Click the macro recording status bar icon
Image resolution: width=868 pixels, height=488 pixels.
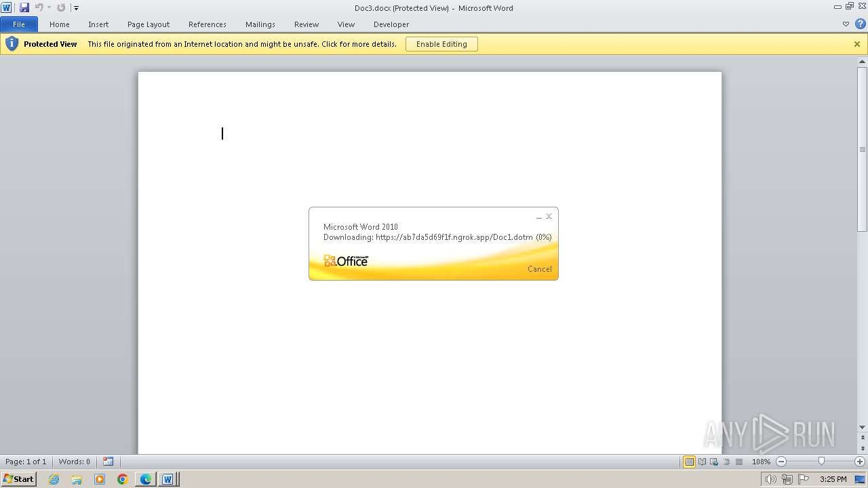(x=108, y=462)
